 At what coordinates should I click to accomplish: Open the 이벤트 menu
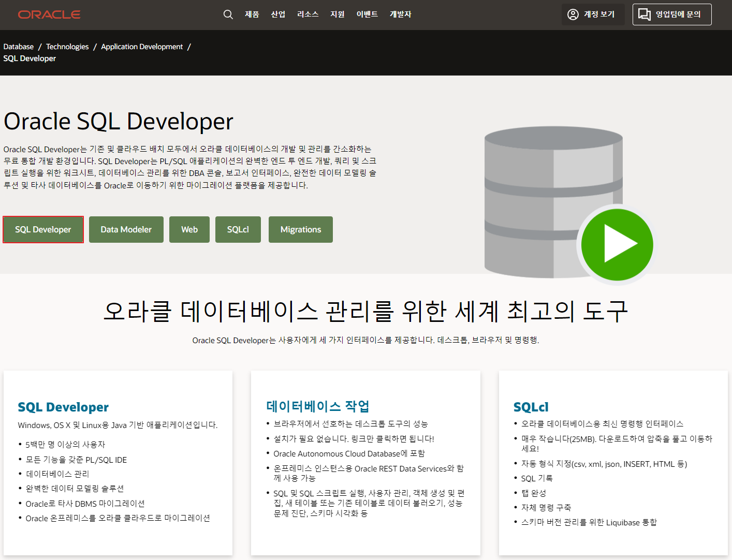[x=367, y=14]
